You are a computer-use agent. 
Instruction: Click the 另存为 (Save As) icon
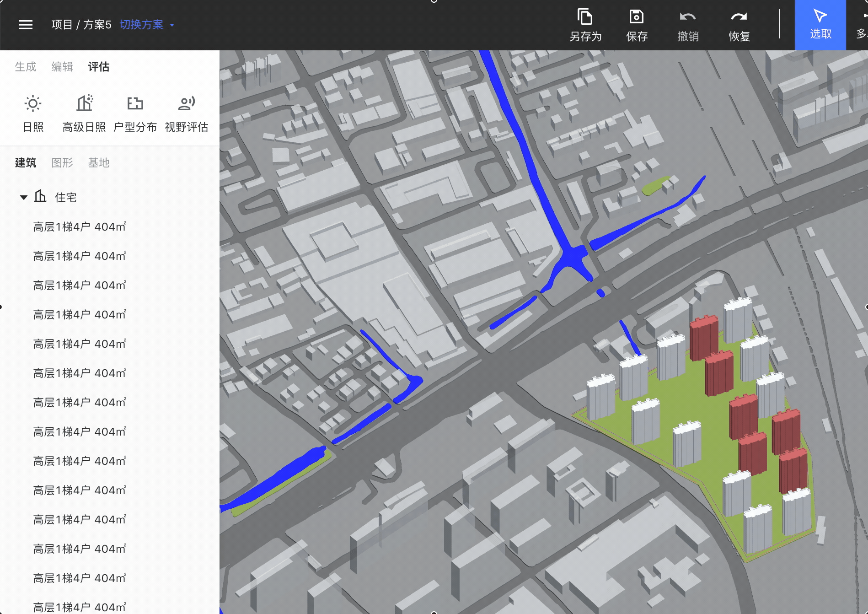[x=585, y=25]
